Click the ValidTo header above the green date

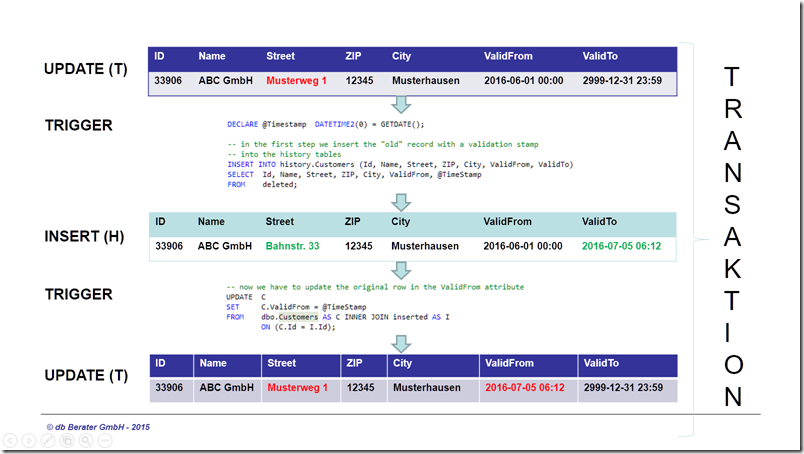pos(599,222)
